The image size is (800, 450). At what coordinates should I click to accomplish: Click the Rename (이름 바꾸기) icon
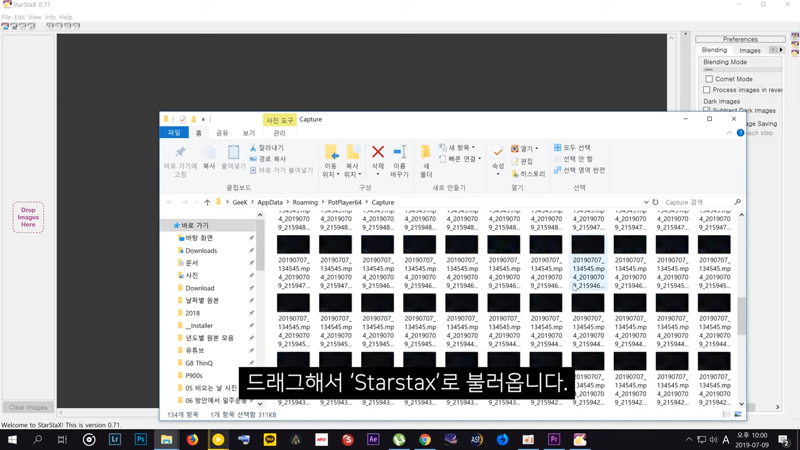[x=399, y=152]
